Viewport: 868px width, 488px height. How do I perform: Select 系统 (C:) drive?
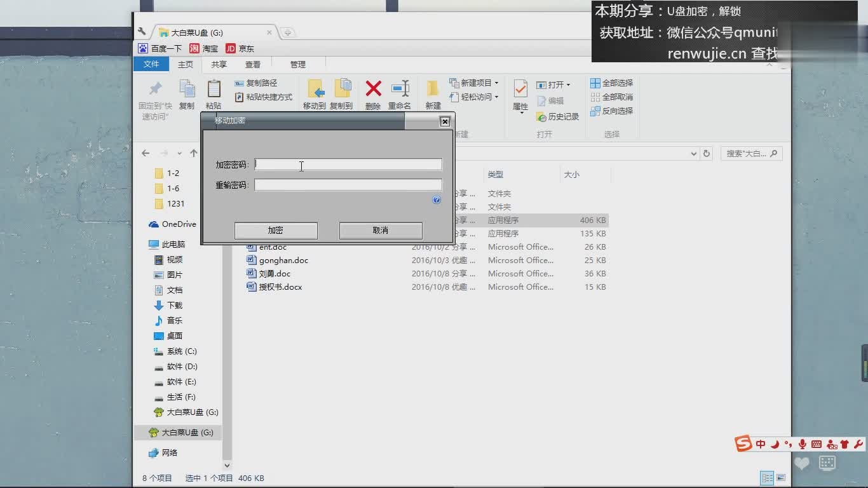tap(176, 351)
